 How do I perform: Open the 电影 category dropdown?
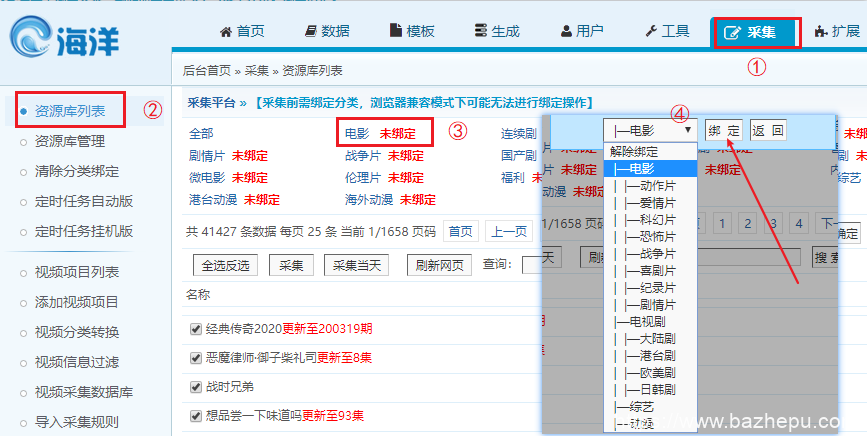pos(648,130)
